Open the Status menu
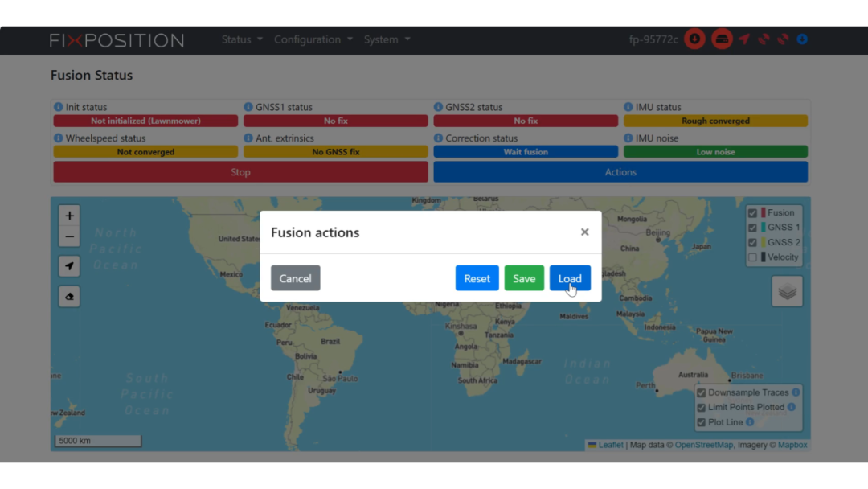868x489 pixels. (242, 39)
